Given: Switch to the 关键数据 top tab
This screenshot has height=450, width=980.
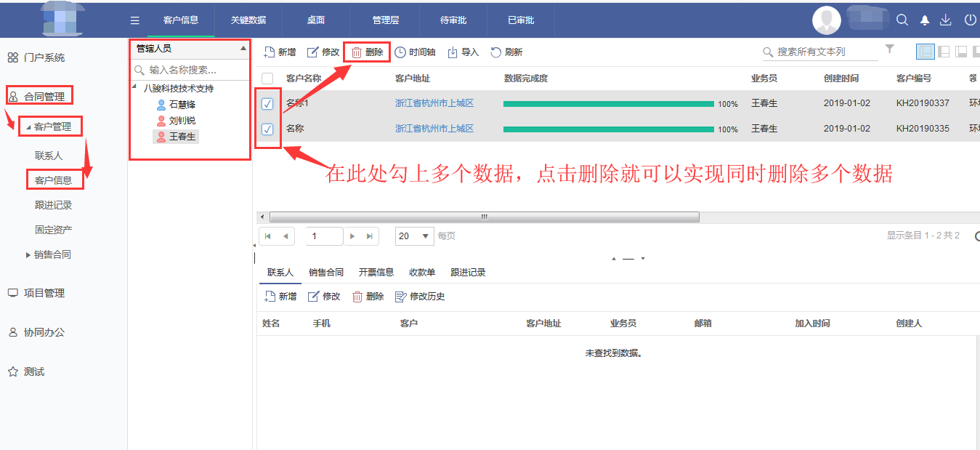Looking at the screenshot, I should coord(248,20).
